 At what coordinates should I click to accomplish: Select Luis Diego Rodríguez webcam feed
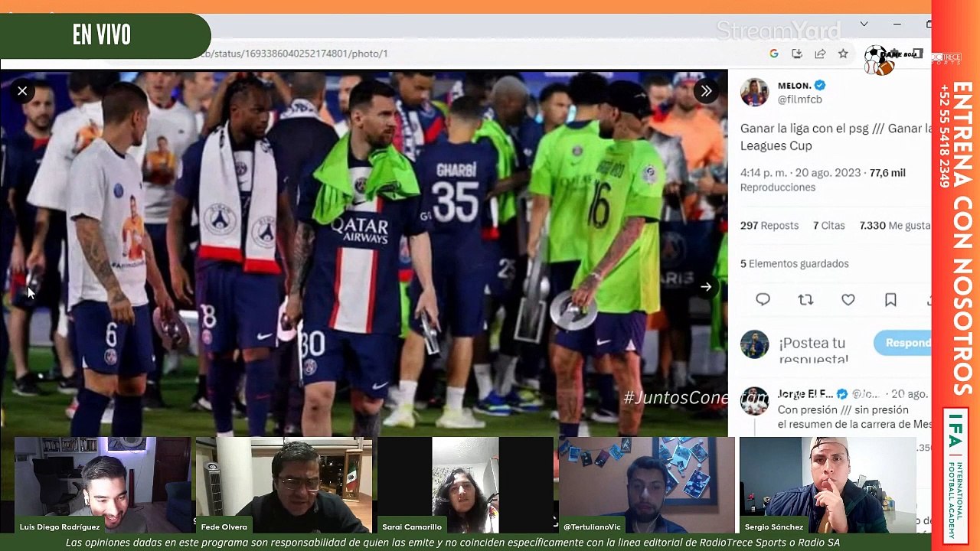(x=103, y=485)
